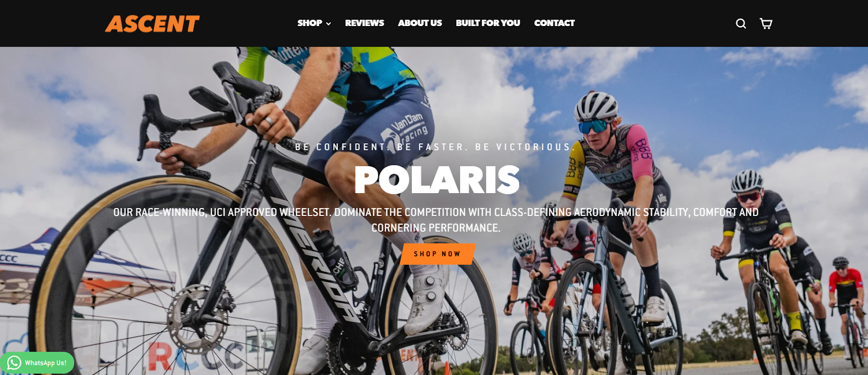
Task: Click the POLARIS hero heading
Action: pyautogui.click(x=437, y=180)
